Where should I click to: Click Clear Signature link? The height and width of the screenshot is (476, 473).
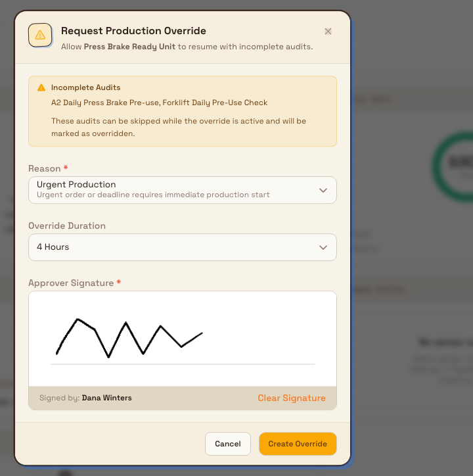point(291,398)
